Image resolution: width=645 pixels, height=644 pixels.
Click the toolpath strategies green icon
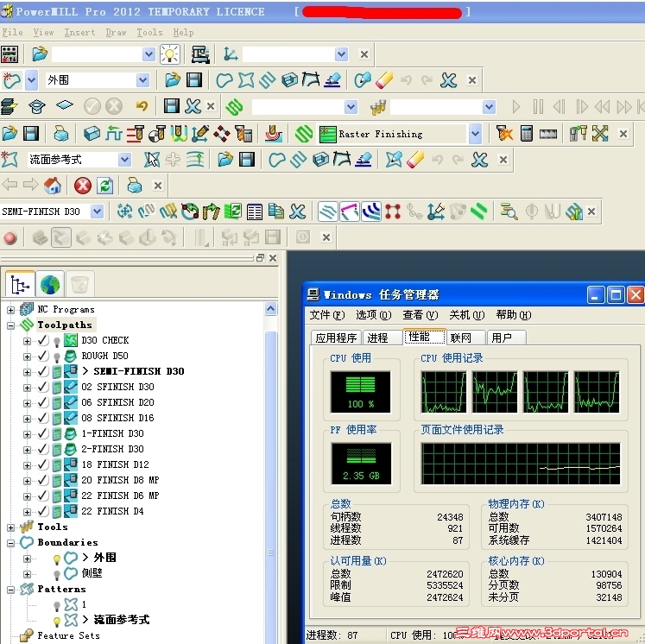[x=304, y=134]
